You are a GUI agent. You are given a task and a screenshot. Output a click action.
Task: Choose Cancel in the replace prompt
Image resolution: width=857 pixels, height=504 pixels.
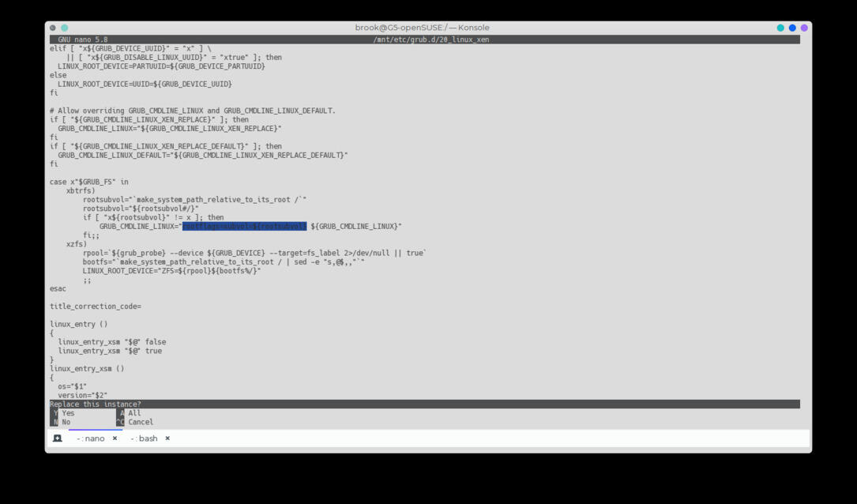(141, 422)
